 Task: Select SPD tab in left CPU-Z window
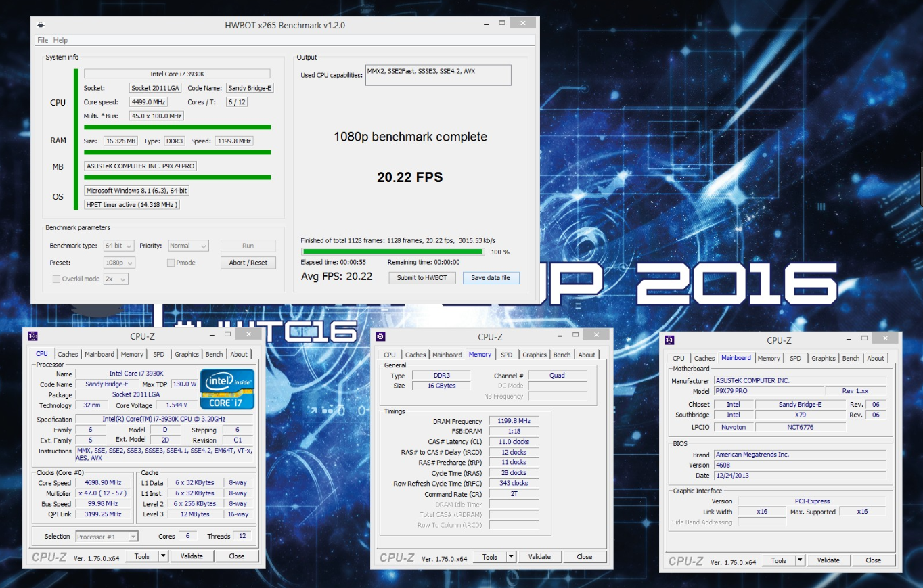[158, 354]
